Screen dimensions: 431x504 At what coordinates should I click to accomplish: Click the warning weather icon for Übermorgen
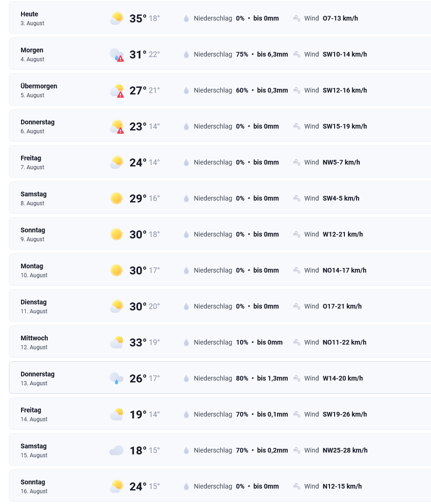(x=117, y=90)
